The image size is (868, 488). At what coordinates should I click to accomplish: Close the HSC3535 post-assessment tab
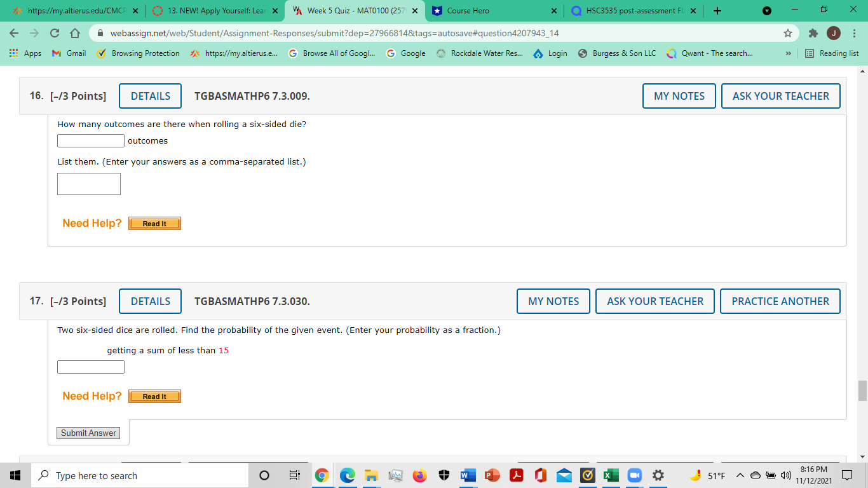(693, 11)
